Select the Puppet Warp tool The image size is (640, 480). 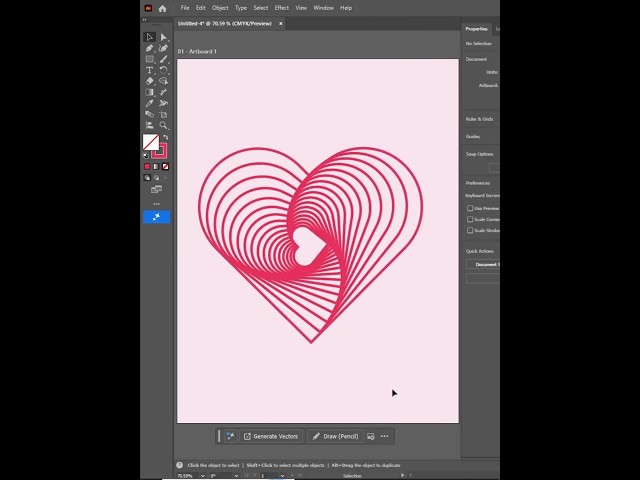coord(163,103)
